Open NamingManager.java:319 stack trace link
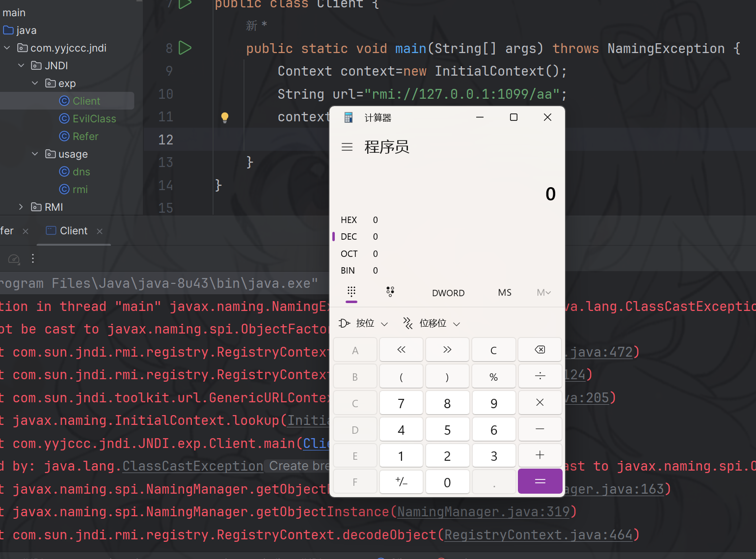Image resolution: width=756 pixels, height=559 pixels. click(x=483, y=512)
